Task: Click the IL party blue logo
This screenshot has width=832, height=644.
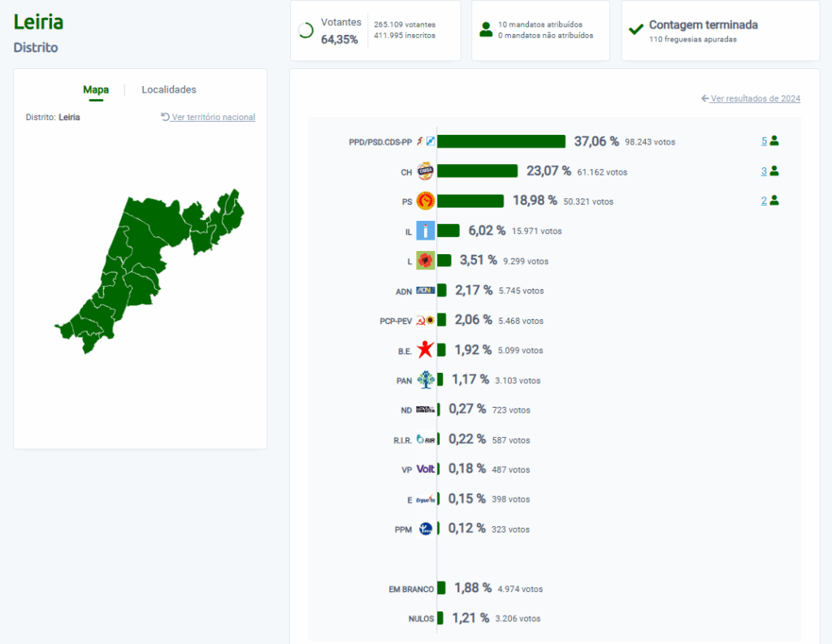Action: tap(425, 231)
